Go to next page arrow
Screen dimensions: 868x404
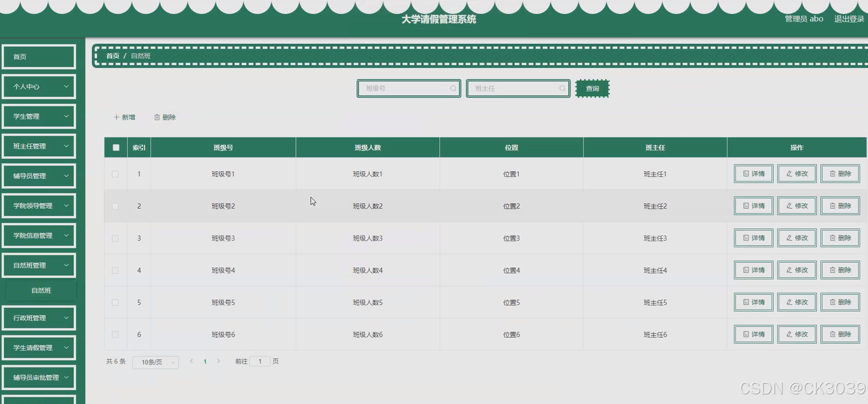coord(219,361)
